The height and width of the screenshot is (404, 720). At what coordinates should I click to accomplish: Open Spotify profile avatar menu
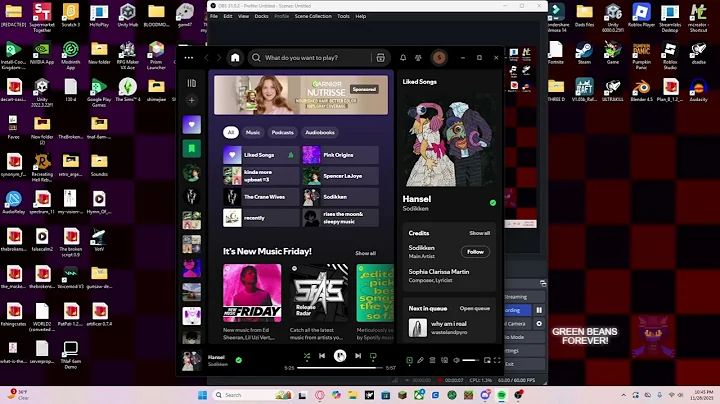click(x=439, y=58)
